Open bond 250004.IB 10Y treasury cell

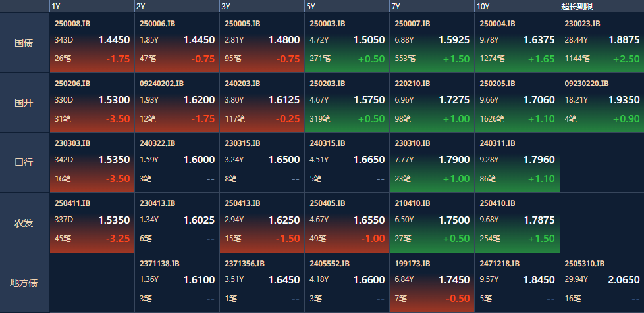pos(517,43)
